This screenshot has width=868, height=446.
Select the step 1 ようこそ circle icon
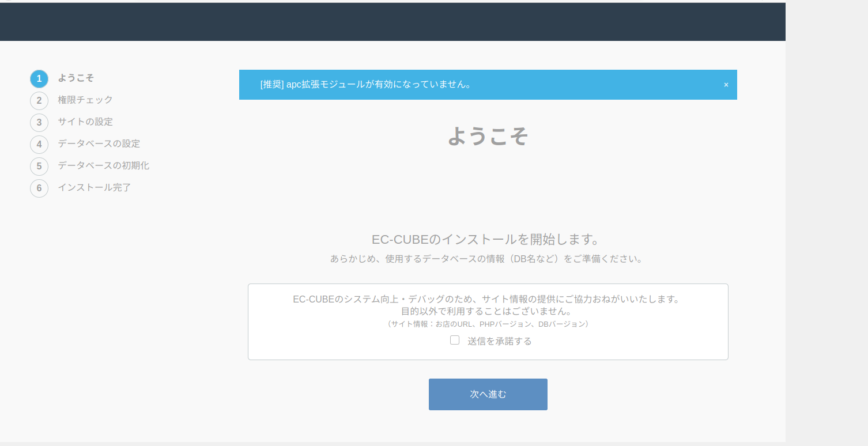coord(39,78)
